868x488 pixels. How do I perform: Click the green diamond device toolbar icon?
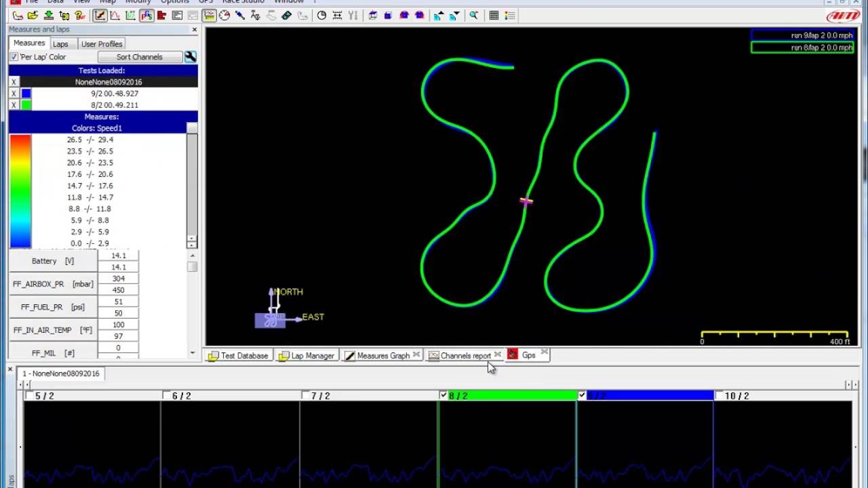coord(286,15)
